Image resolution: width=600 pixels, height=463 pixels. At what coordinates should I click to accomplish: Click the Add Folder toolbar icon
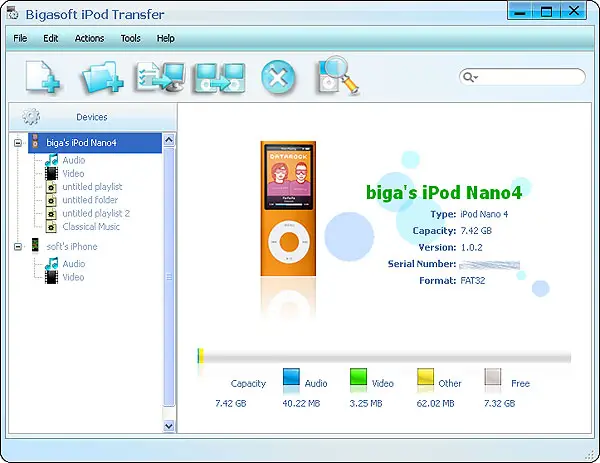pos(102,78)
